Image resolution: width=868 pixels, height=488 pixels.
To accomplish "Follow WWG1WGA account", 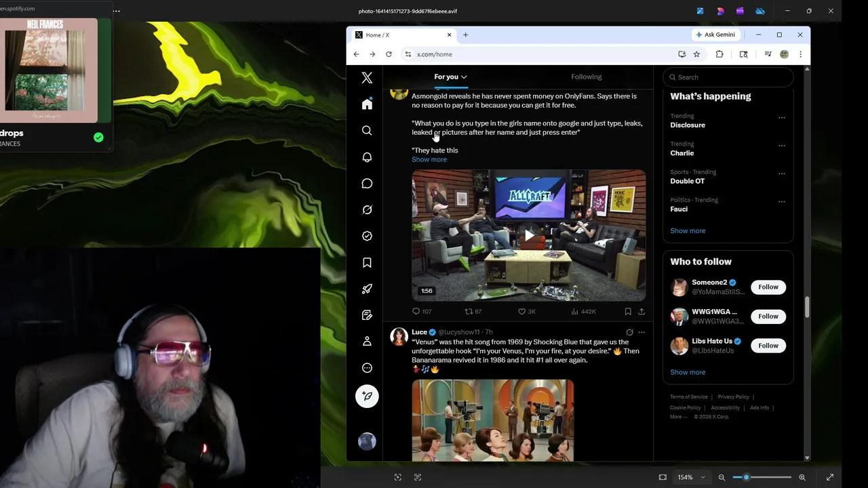I will 768,316.
